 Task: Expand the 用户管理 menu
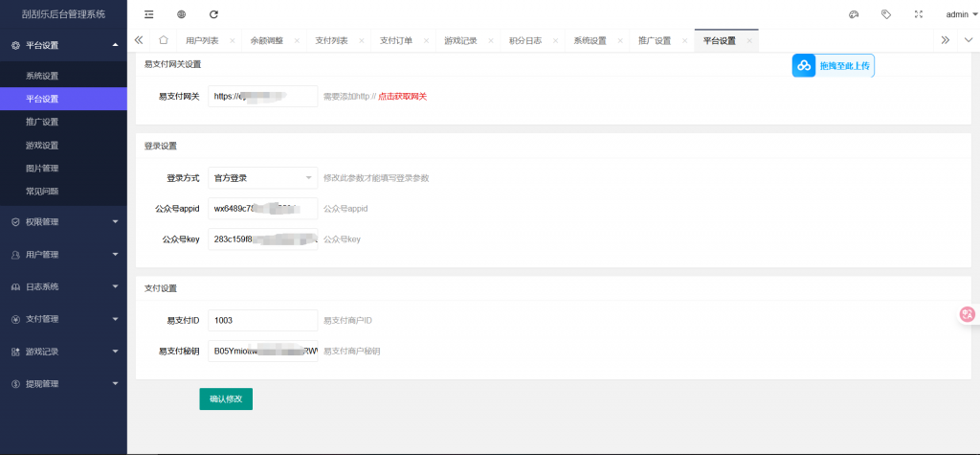tap(63, 255)
